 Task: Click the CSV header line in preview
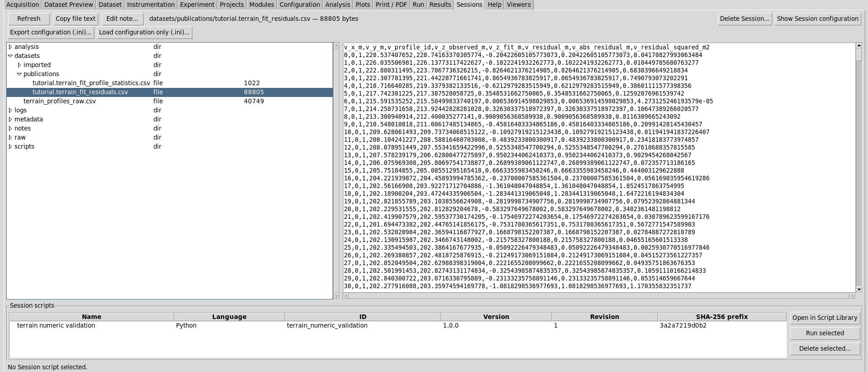527,47
